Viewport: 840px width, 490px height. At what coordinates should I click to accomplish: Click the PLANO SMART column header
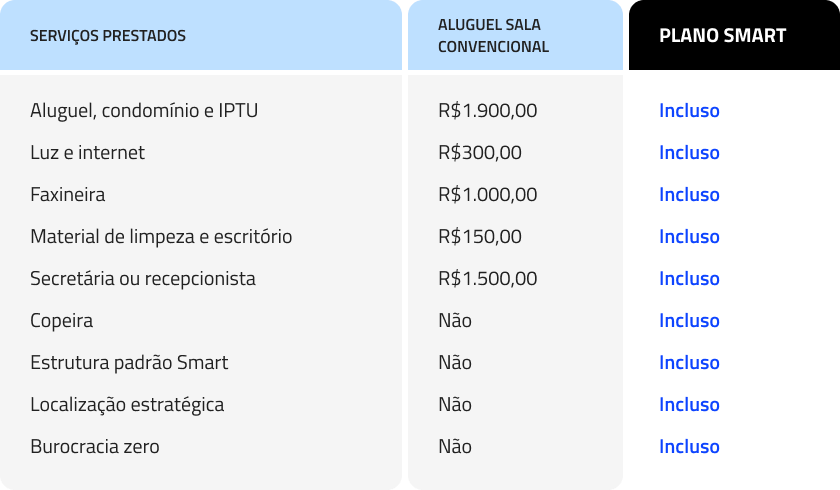[x=722, y=36]
